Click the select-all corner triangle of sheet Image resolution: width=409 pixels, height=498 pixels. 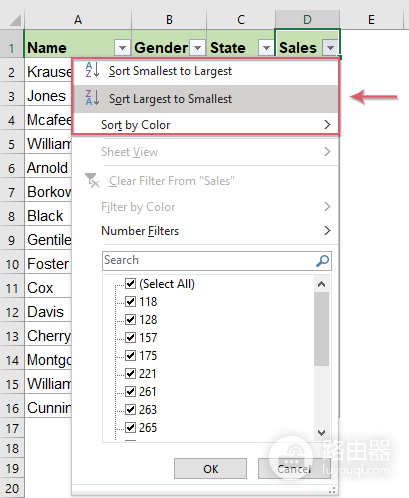[15, 20]
